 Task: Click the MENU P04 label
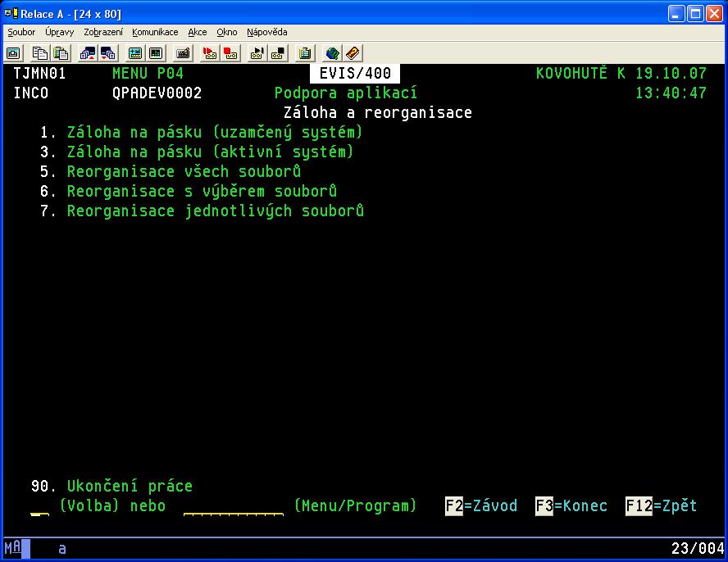click(x=148, y=74)
